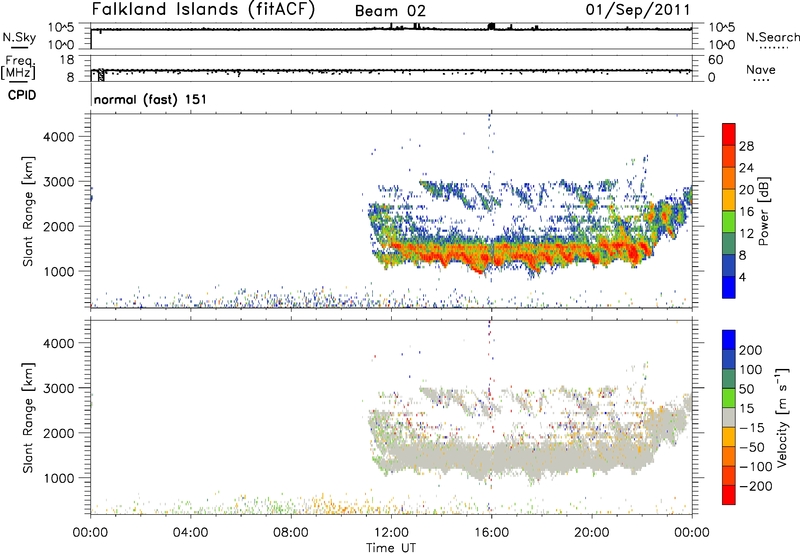
Task: Click the '08:00' time tick label
Action: (x=291, y=533)
